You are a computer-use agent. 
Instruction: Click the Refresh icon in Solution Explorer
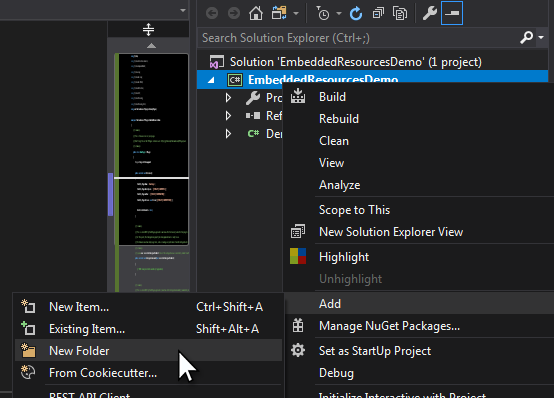tap(356, 13)
